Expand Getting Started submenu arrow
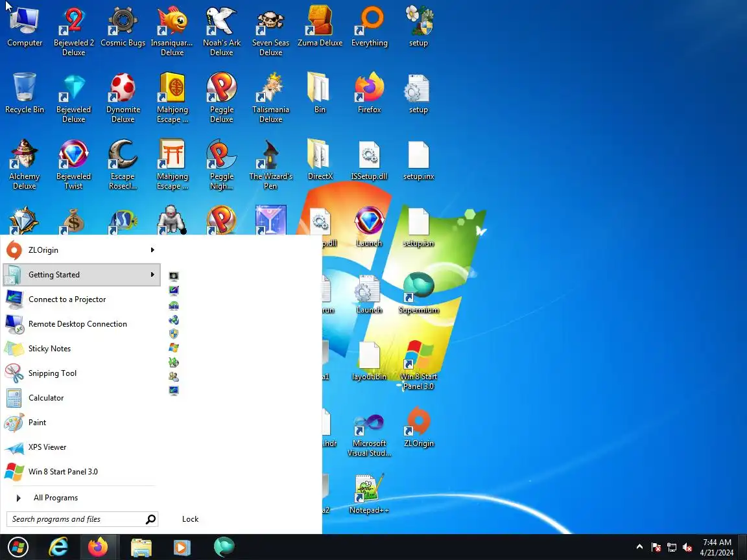This screenshot has width=747, height=560. pyautogui.click(x=152, y=275)
